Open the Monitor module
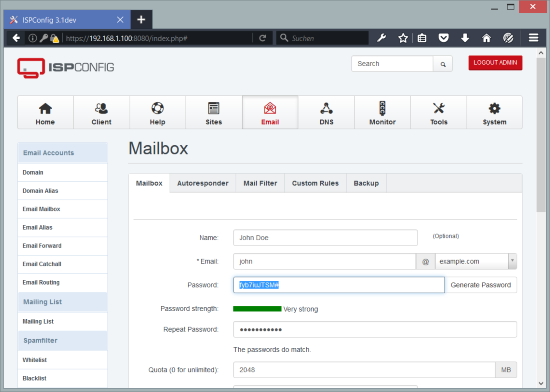 tap(382, 113)
